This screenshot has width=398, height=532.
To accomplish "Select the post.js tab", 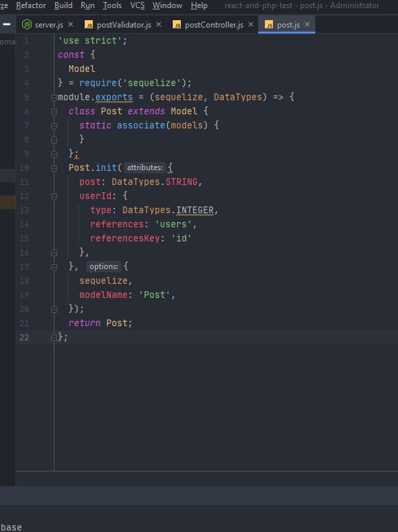I will [288, 25].
